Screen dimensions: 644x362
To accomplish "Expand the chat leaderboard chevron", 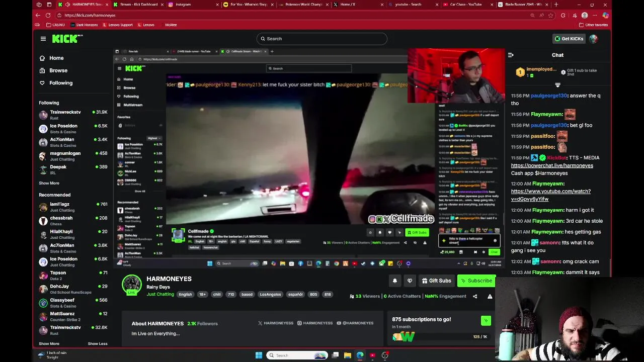I will pos(557,85).
